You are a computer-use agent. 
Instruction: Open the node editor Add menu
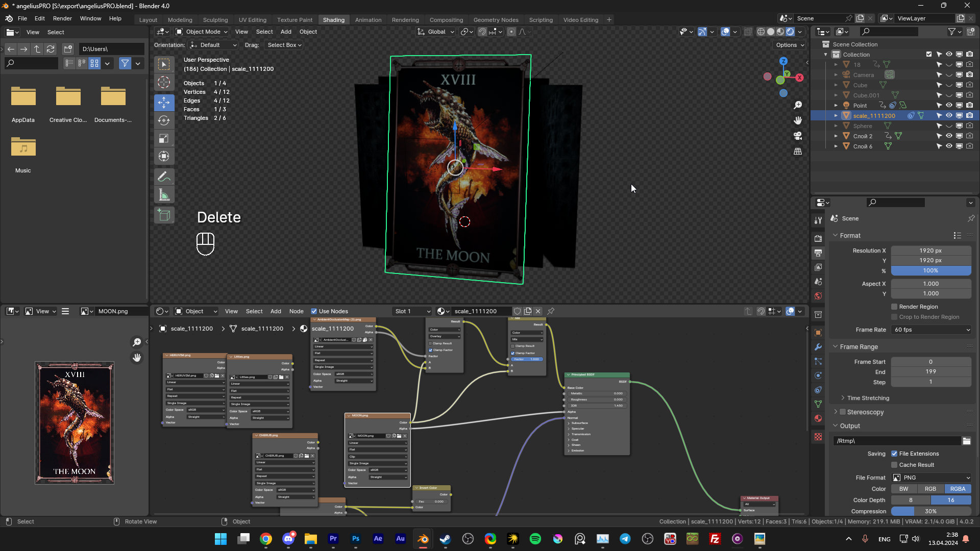pos(276,311)
